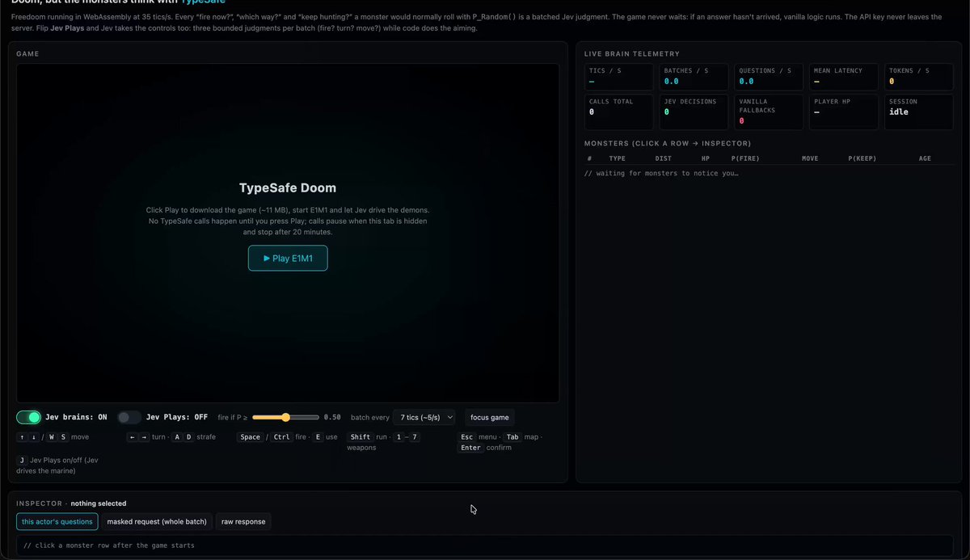Show the raw response tab
Viewport: 970px width, 560px height.
[243, 521]
